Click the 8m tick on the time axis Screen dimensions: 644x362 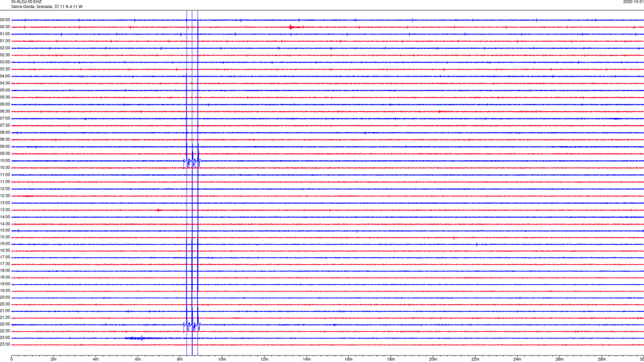pyautogui.click(x=180, y=359)
